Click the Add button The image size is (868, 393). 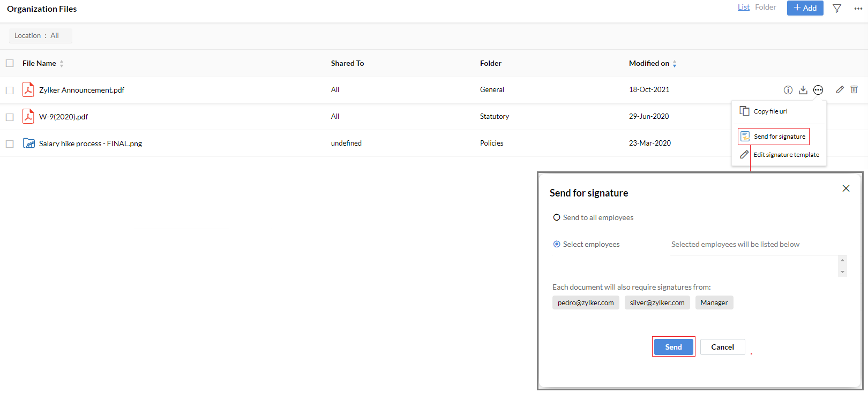(x=805, y=8)
